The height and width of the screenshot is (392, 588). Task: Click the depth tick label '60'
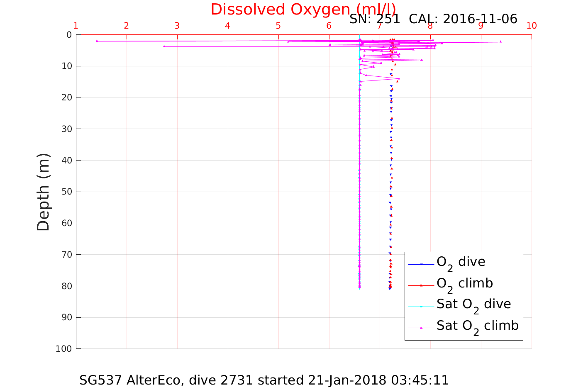pyautogui.click(x=67, y=223)
